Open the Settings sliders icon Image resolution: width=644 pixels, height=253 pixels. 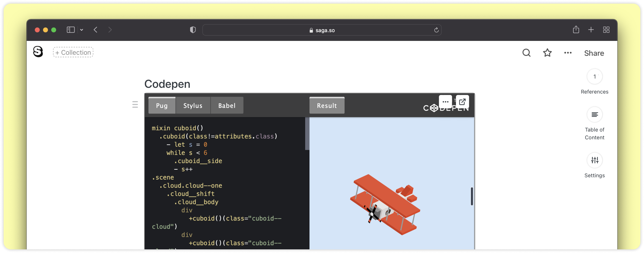594,160
